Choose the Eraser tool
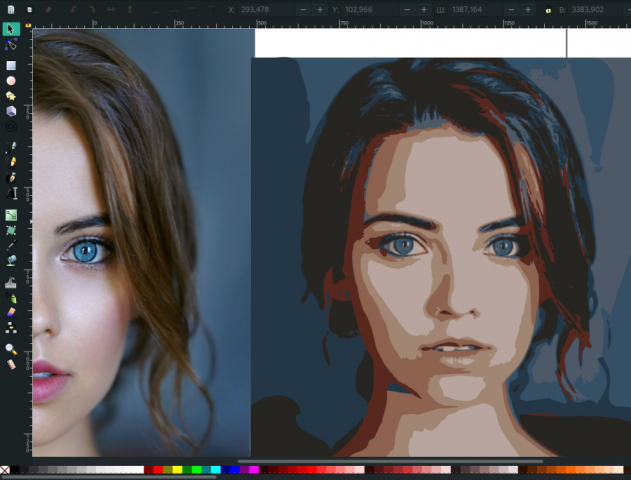Screen dimensions: 631x480 click(x=11, y=313)
